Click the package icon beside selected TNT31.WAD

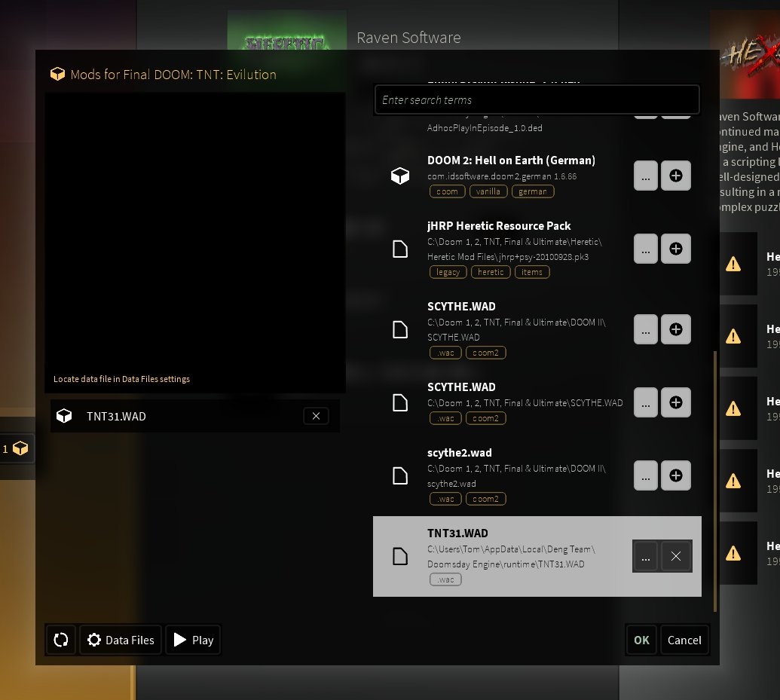tap(64, 416)
